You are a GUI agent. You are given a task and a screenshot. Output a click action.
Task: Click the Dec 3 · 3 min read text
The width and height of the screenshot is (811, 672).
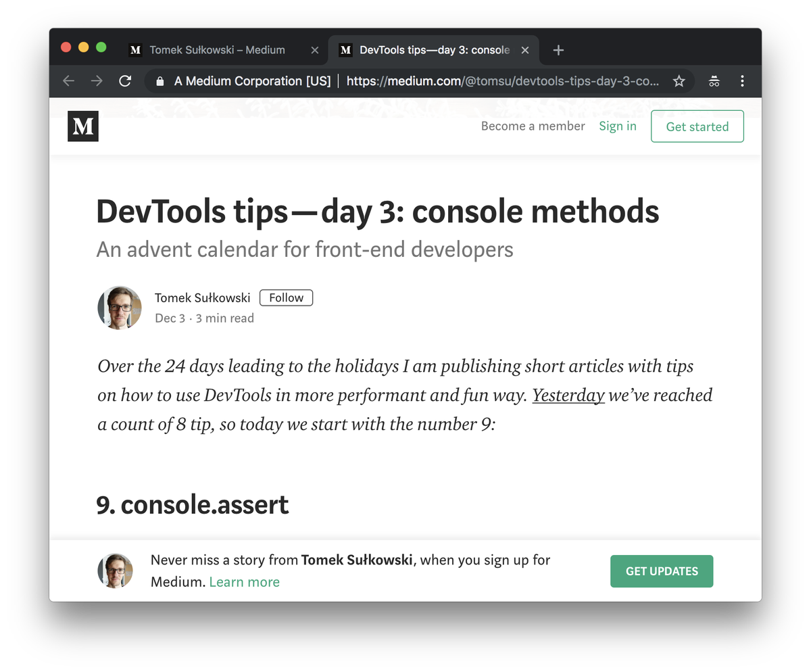tap(205, 318)
